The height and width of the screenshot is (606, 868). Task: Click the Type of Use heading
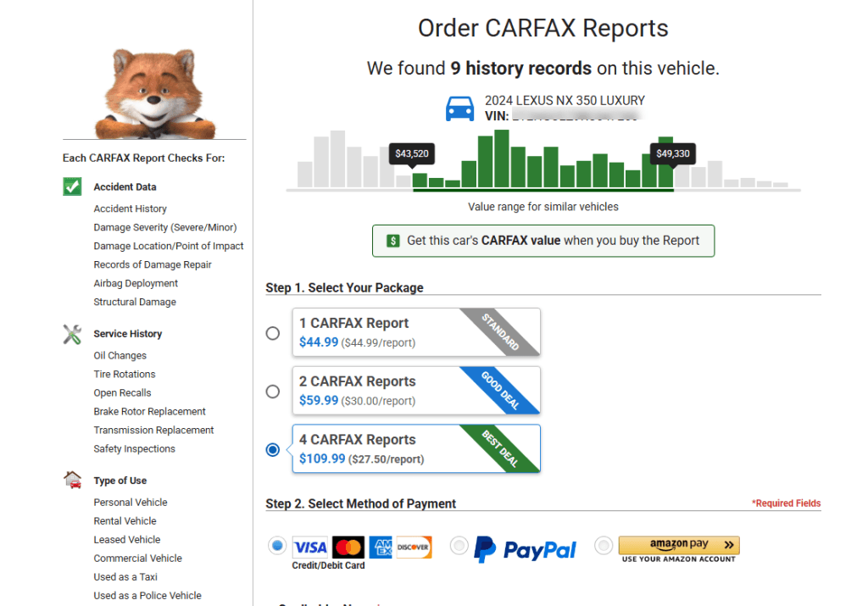tap(120, 481)
